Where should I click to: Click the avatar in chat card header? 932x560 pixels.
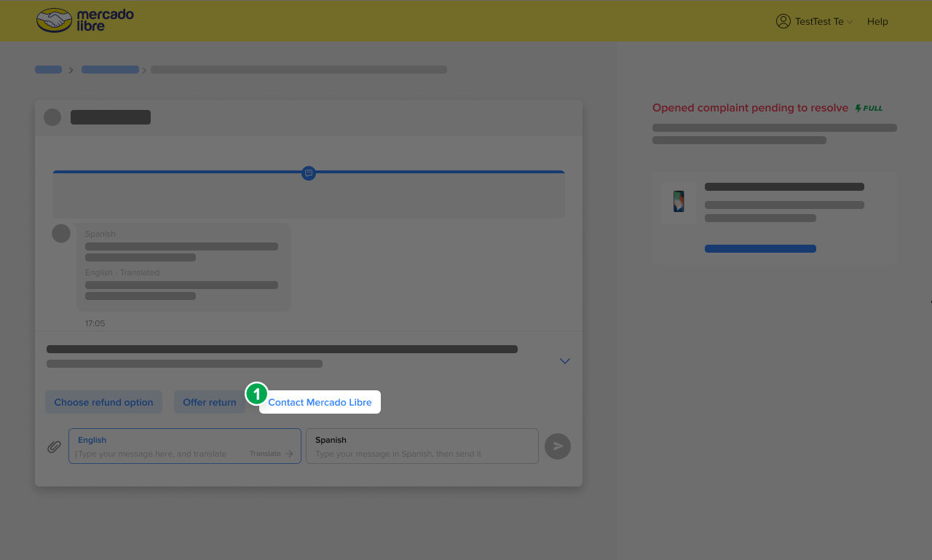point(52,117)
